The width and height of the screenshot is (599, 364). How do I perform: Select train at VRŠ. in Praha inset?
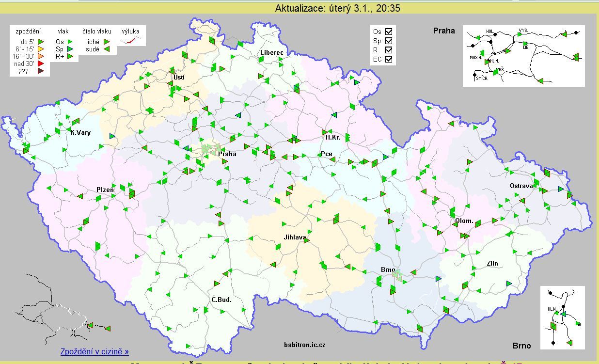click(495, 72)
